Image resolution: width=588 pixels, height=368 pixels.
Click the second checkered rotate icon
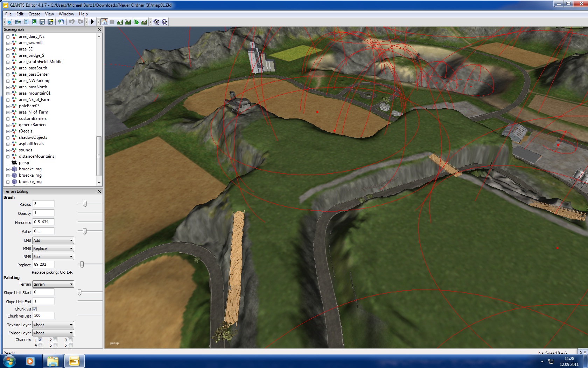(x=164, y=22)
